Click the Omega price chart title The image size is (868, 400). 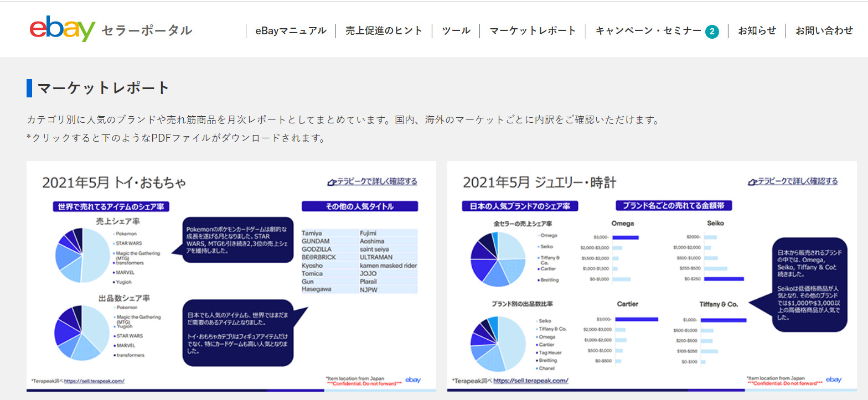[623, 224]
